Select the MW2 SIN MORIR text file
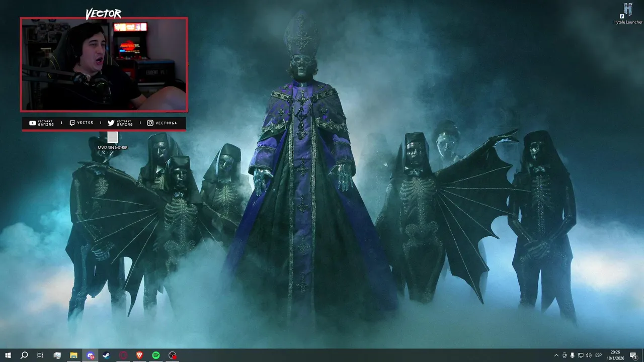This screenshot has width=644, height=362. coord(113,141)
